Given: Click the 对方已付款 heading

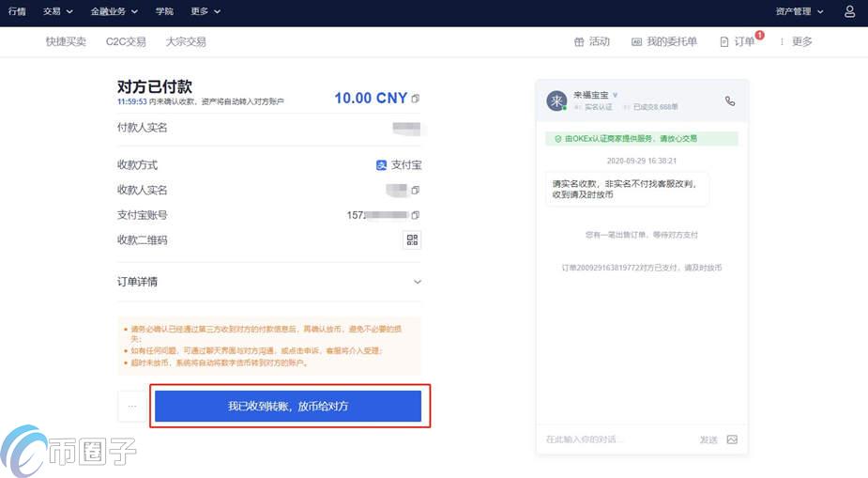Looking at the screenshot, I should (155, 86).
